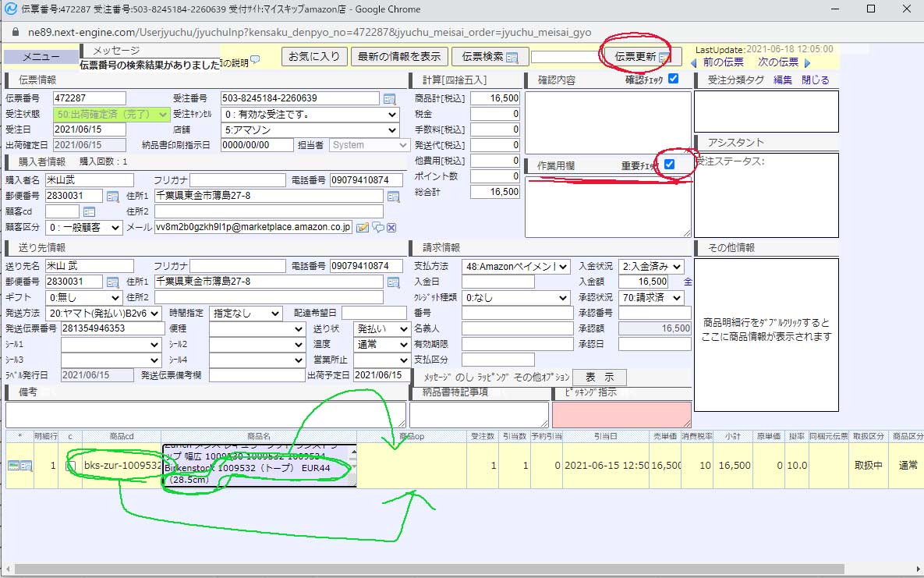Image resolution: width=924 pixels, height=578 pixels.
Task: Click the 作業用欄 text area
Action: click(607, 207)
